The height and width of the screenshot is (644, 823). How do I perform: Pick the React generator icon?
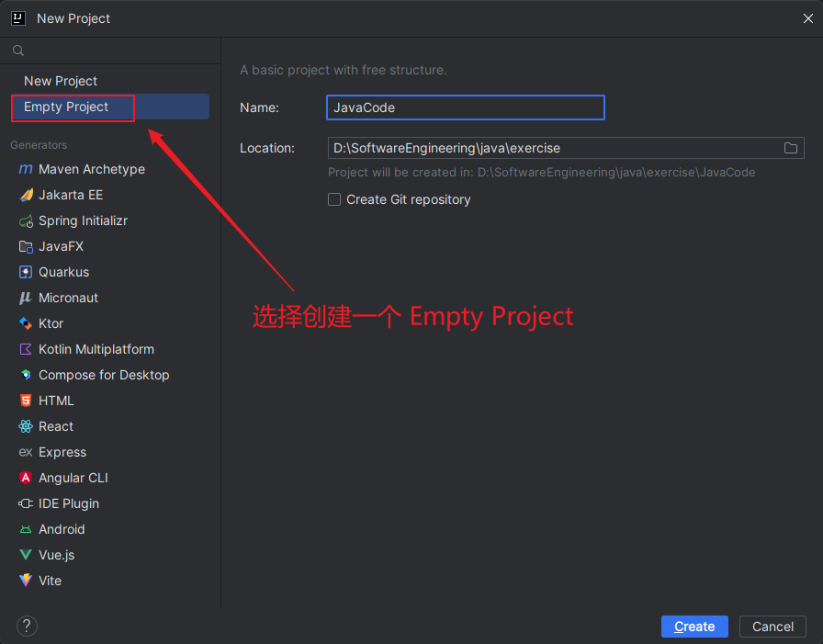pyautogui.click(x=26, y=426)
